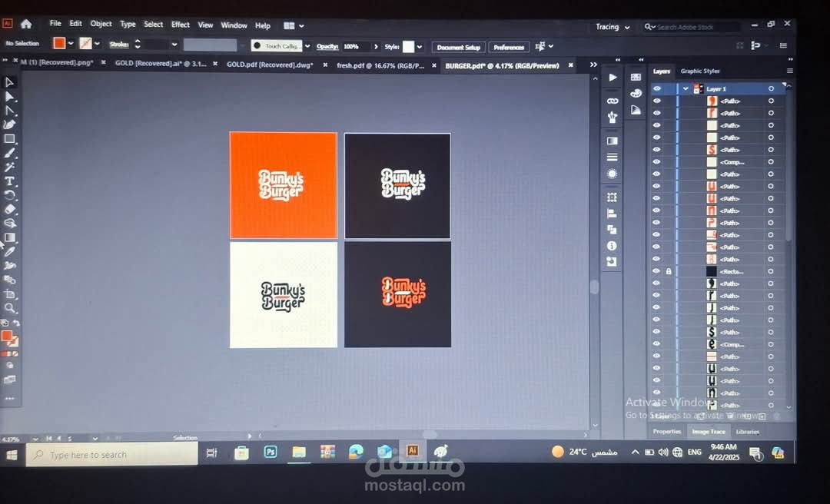This screenshot has height=504, width=830.
Task: Open the Align panel icon
Action: (612, 214)
